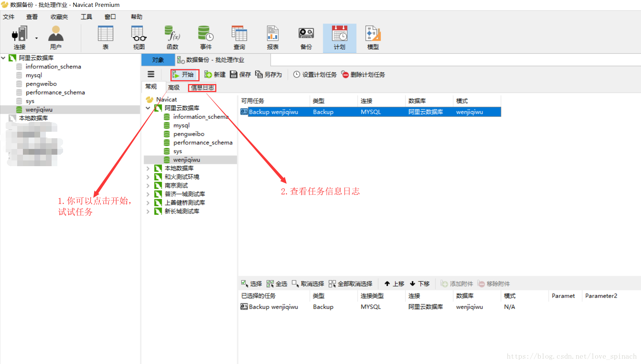This screenshot has width=641, height=364.
Task: Open the 收藏夹 (Favorites) menu
Action: tap(59, 17)
